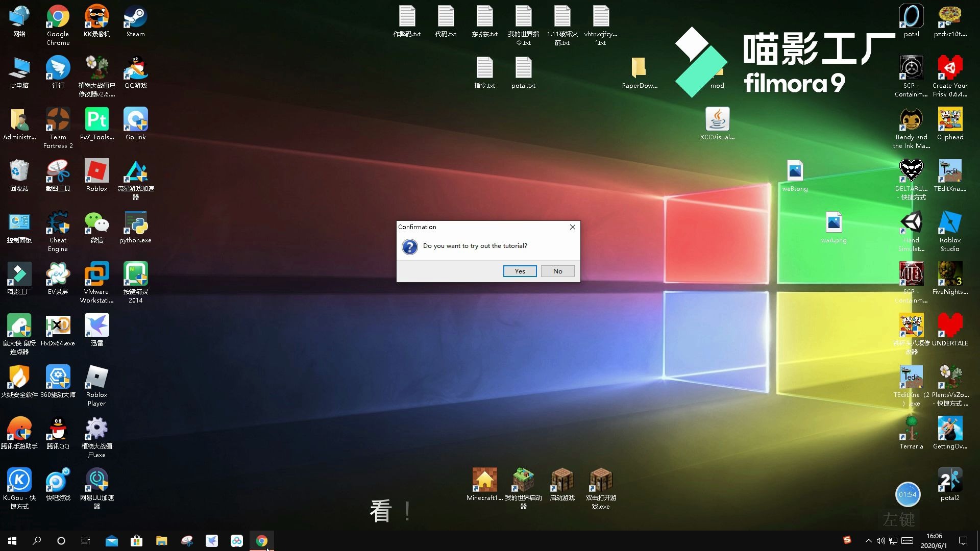
Task: Click the taskbar search button
Action: point(36,540)
